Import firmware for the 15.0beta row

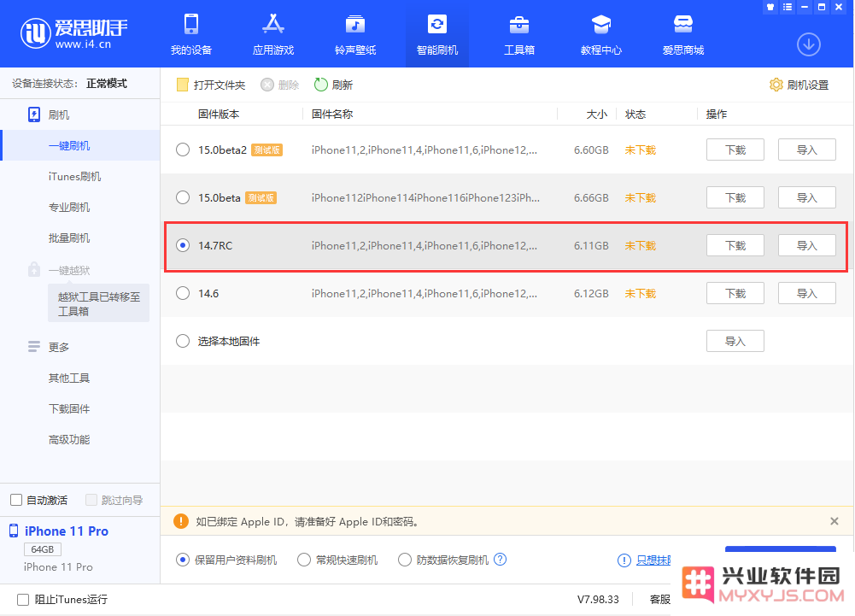point(806,197)
